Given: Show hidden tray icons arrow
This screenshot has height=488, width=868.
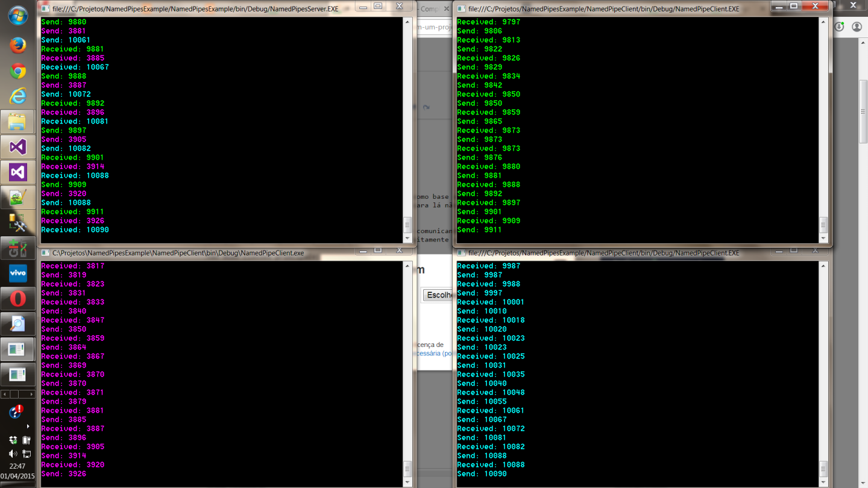Looking at the screenshot, I should point(28,427).
